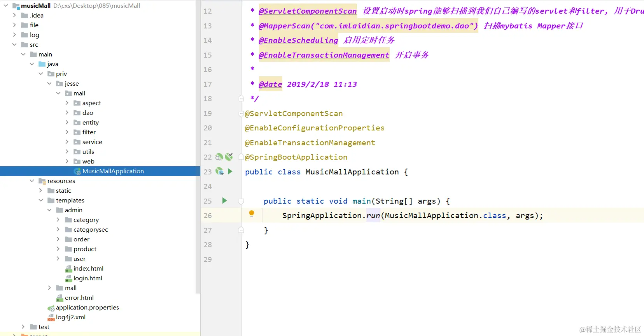Viewport: 644px width, 336px height.
Task: Click the login.html file icon
Action: (68, 278)
